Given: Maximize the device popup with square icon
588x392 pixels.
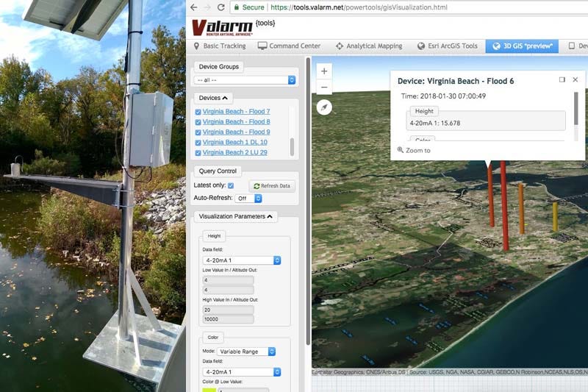Looking at the screenshot, I should click(562, 79).
